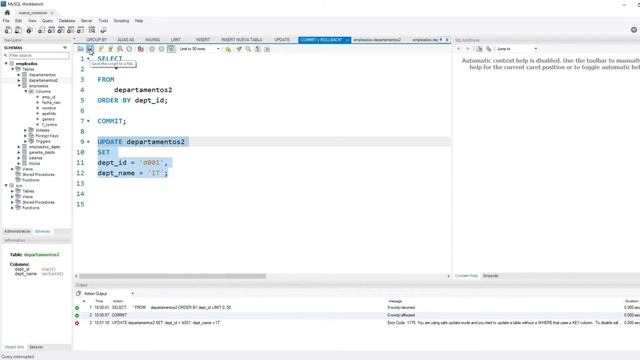Switch to the GROUP BY tab

96,40
